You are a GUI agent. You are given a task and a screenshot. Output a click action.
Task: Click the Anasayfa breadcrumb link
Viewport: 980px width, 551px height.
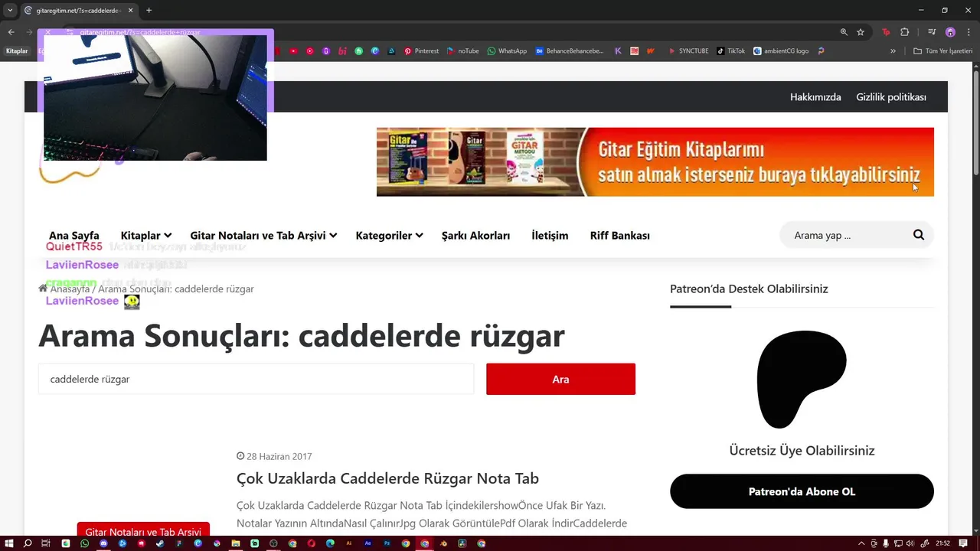(x=70, y=289)
